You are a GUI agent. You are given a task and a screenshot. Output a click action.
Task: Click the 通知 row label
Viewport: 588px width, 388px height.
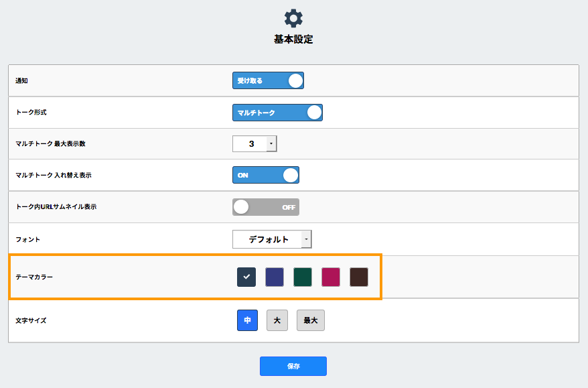[x=22, y=80]
